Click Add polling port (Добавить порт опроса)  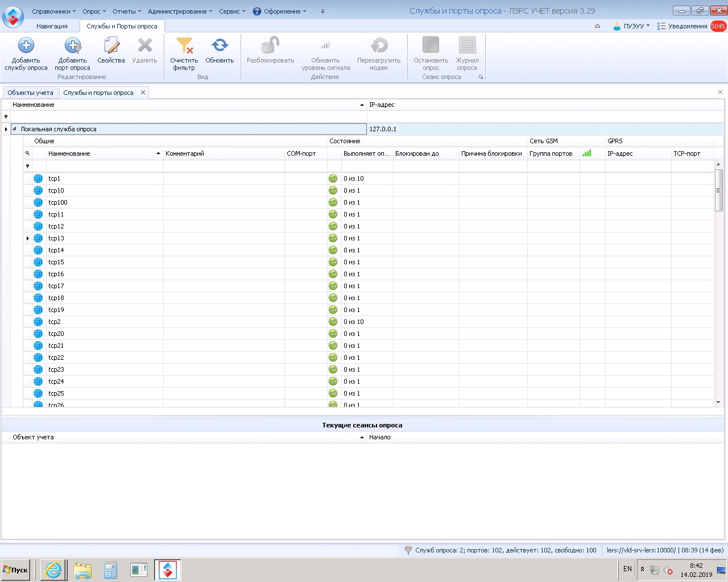pyautogui.click(x=72, y=54)
